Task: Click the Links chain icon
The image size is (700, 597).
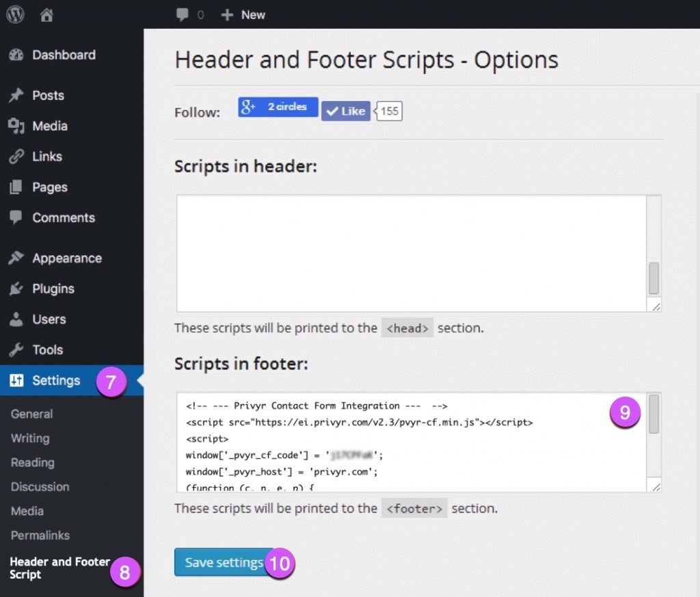Action: click(x=16, y=157)
